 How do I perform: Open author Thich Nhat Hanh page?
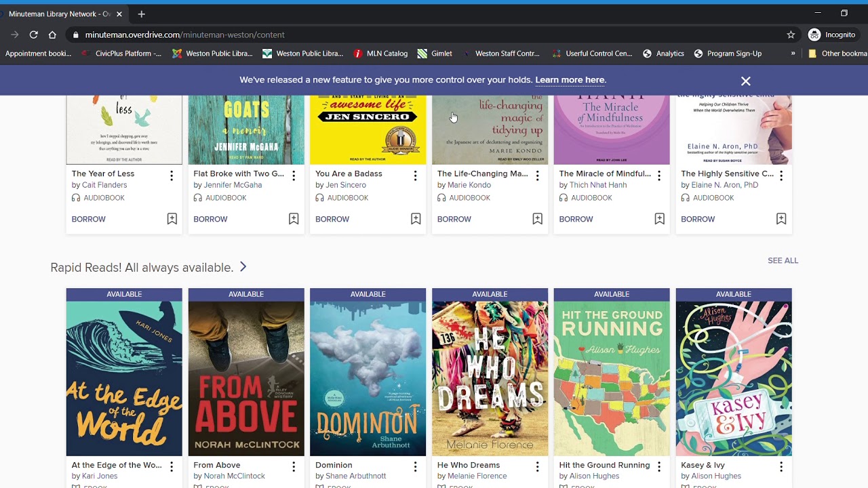pyautogui.click(x=598, y=185)
